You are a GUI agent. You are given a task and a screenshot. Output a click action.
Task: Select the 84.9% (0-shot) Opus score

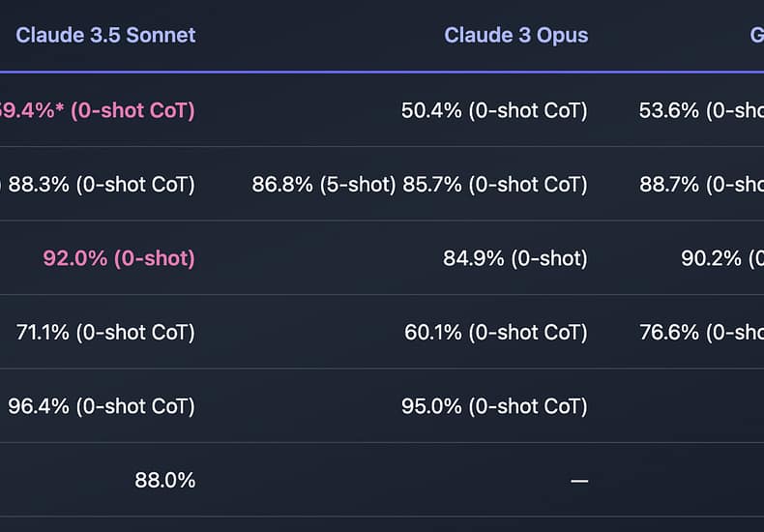point(515,258)
